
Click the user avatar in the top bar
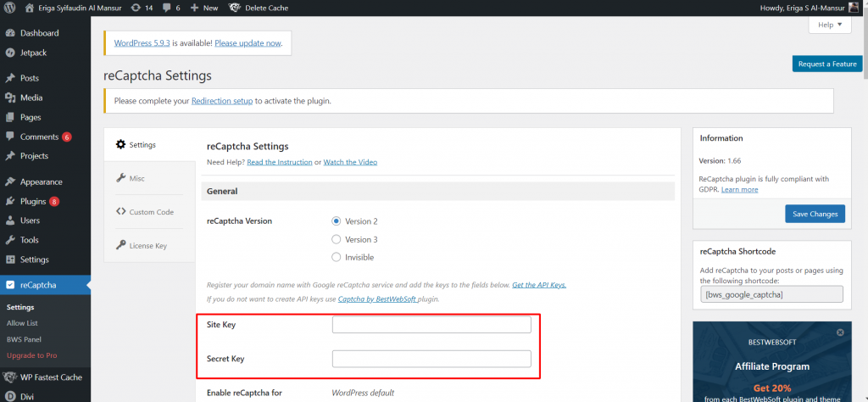pyautogui.click(x=854, y=8)
